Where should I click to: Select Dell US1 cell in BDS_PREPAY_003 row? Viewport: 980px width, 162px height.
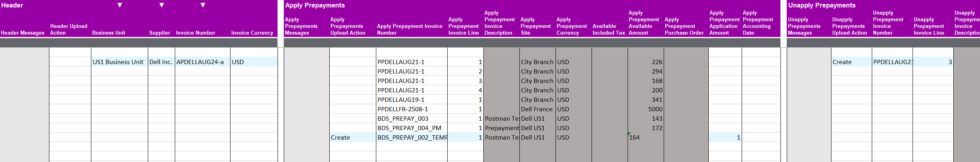[x=537, y=118]
